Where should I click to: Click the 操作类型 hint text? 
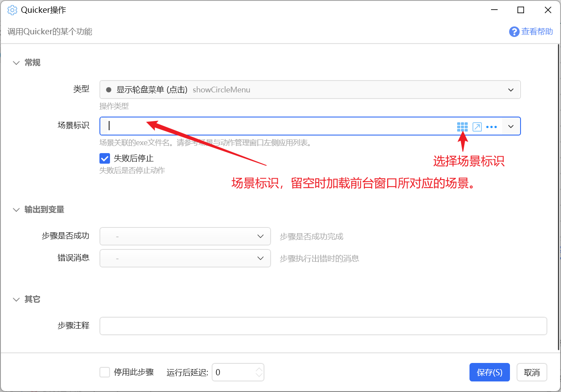click(x=114, y=106)
